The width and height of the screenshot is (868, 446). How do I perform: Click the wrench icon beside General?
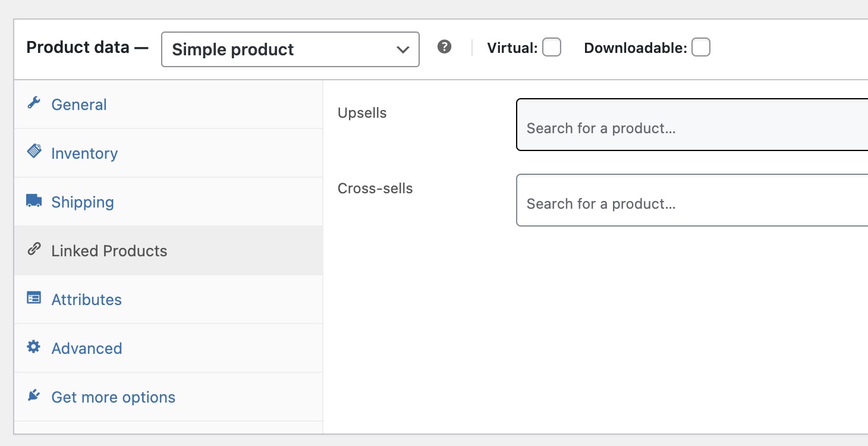click(x=34, y=103)
